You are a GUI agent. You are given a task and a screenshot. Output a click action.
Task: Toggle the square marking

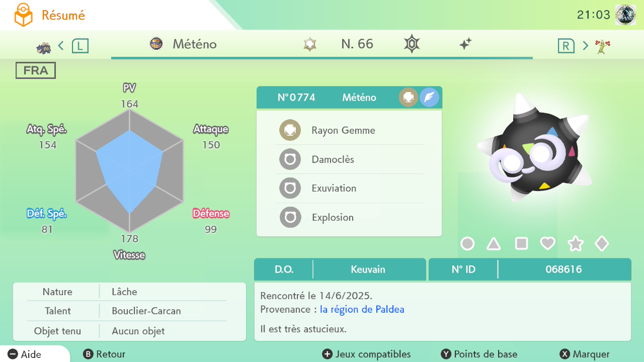[522, 244]
